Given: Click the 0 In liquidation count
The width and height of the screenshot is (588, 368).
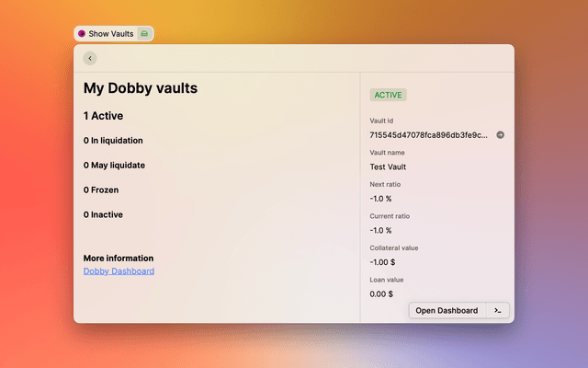Looking at the screenshot, I should click(113, 141).
